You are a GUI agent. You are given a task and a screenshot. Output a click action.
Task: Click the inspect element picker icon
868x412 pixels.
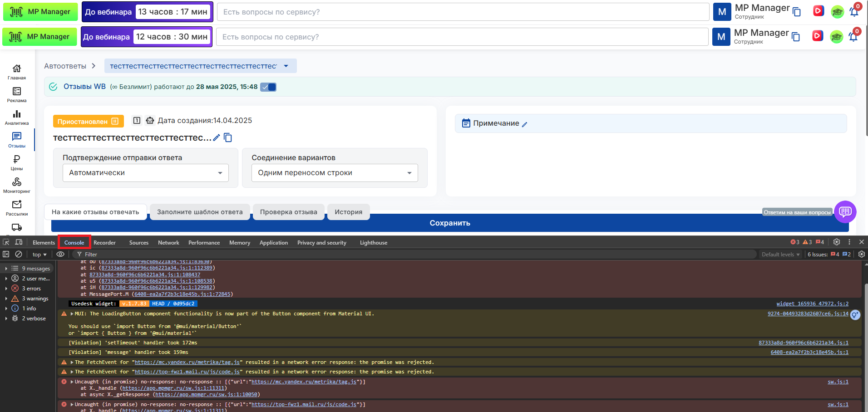(6, 242)
